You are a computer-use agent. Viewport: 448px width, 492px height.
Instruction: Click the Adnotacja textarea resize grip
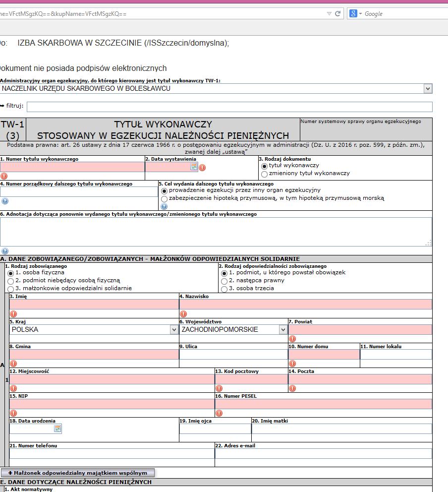tap(429, 243)
